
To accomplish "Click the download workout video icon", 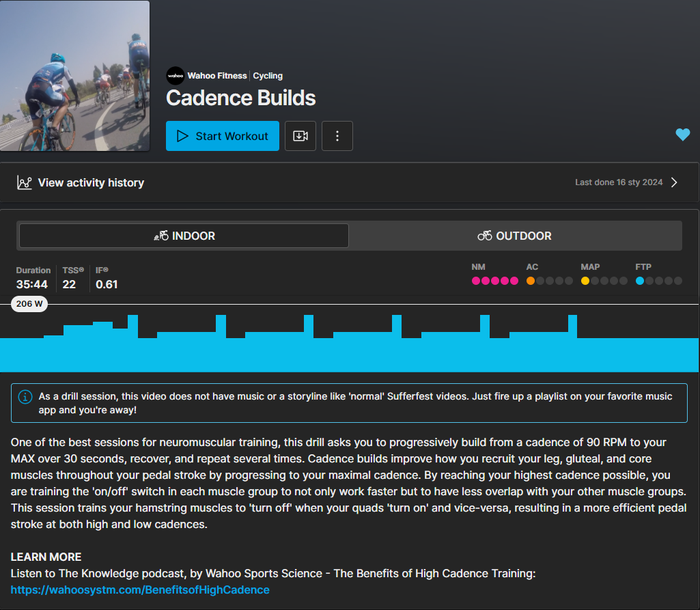I will point(300,136).
